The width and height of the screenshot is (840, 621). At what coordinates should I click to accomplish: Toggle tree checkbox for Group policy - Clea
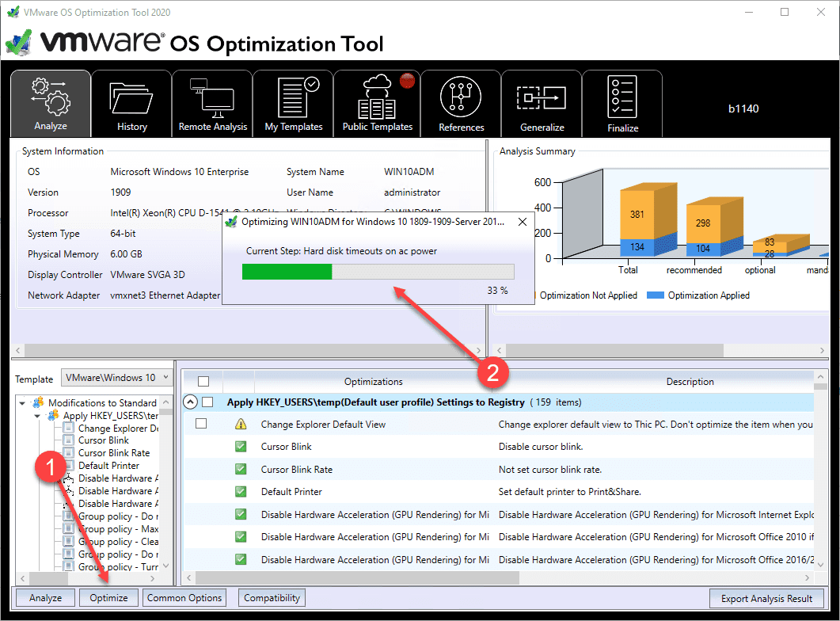click(x=69, y=542)
